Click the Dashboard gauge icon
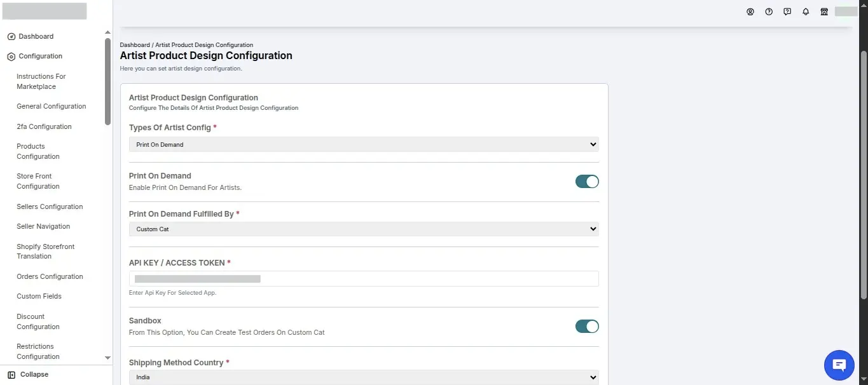868x385 pixels. coord(11,37)
